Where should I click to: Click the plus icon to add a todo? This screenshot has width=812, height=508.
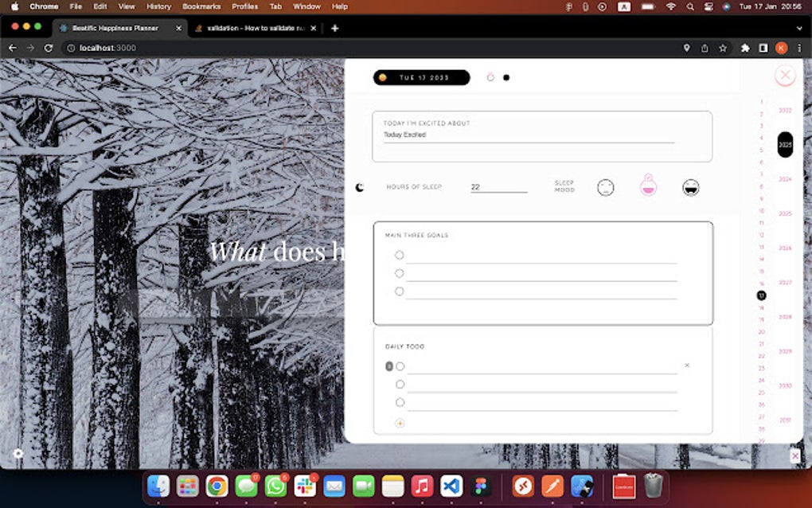pyautogui.click(x=400, y=423)
